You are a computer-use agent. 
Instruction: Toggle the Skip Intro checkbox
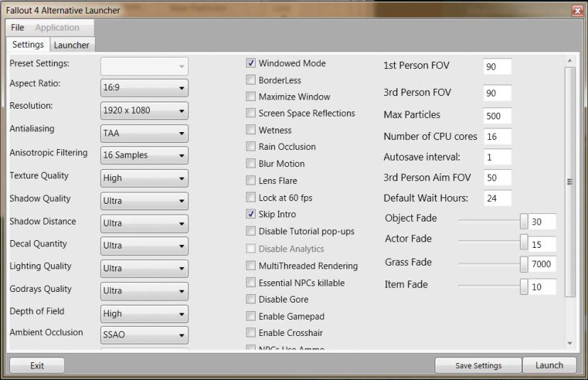point(251,215)
